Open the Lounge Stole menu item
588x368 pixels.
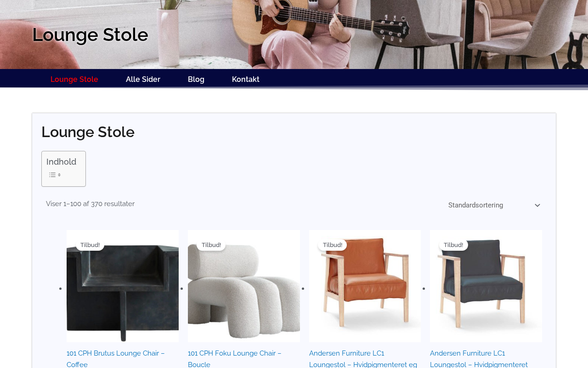tap(74, 79)
